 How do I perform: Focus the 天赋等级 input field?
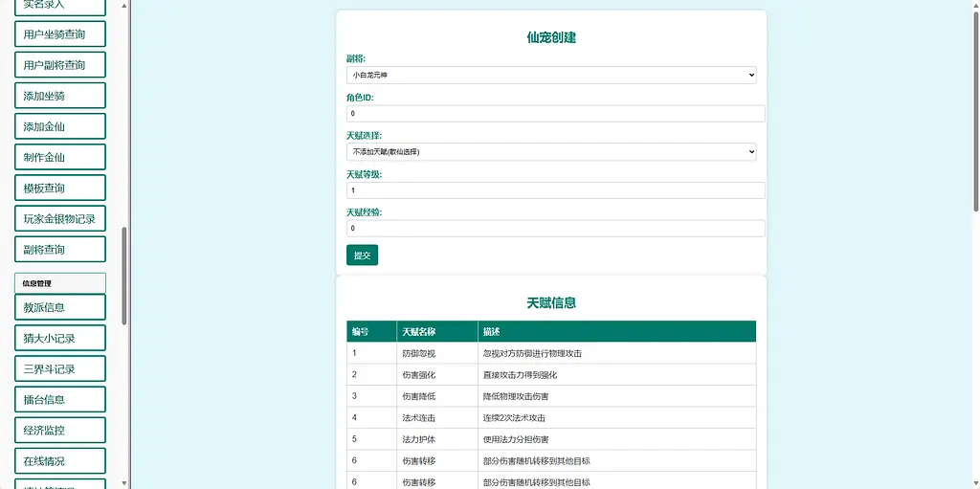555,190
